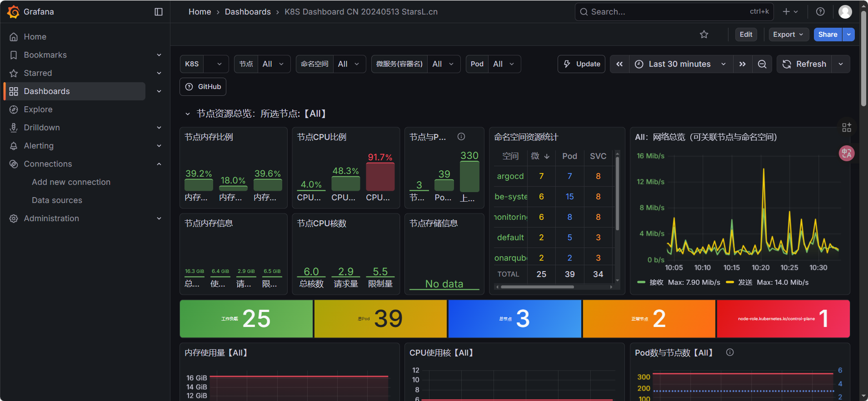Image resolution: width=868 pixels, height=401 pixels.
Task: Click the plus add-new icon in header
Action: coord(790,12)
